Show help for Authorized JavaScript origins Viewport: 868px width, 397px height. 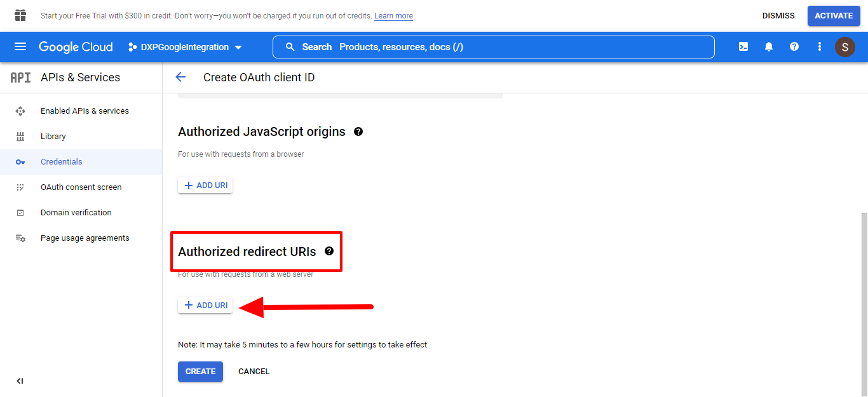click(x=358, y=131)
